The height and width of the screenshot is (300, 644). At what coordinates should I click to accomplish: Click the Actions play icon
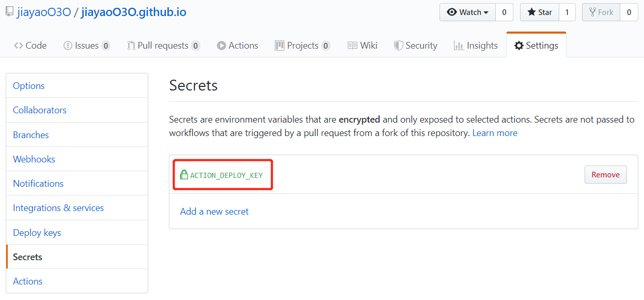[222, 46]
